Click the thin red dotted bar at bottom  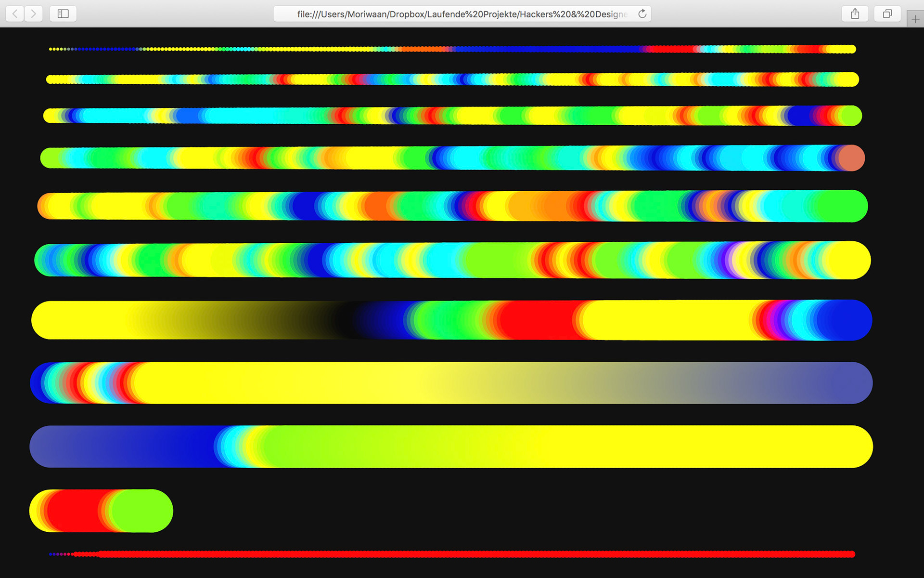point(452,554)
